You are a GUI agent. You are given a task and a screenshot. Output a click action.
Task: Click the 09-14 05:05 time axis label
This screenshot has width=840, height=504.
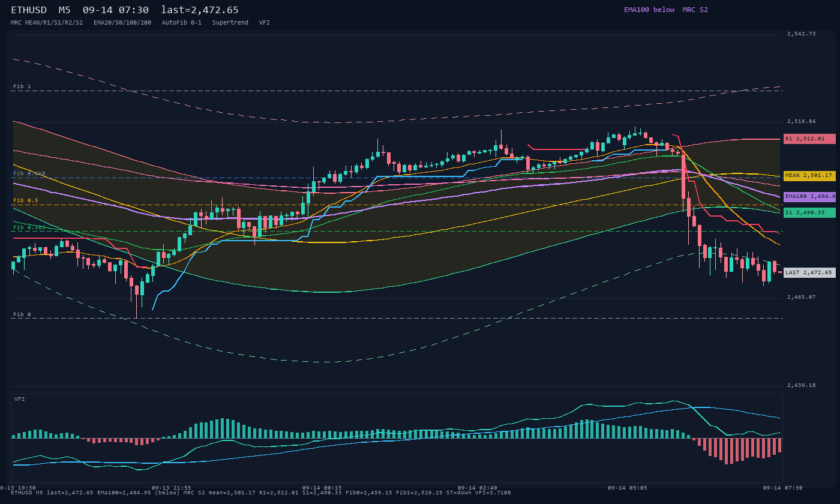coord(627,488)
